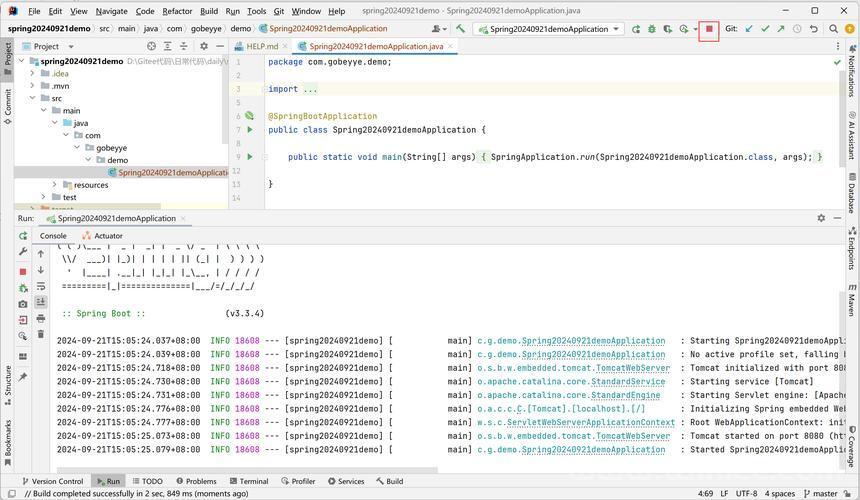Open Run panel settings gear
860x500 pixels.
(x=821, y=218)
